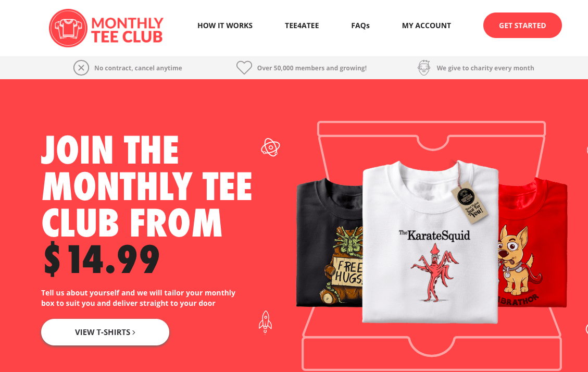Click the VIEW T-SHIRTS button
This screenshot has height=372, width=588.
point(105,332)
